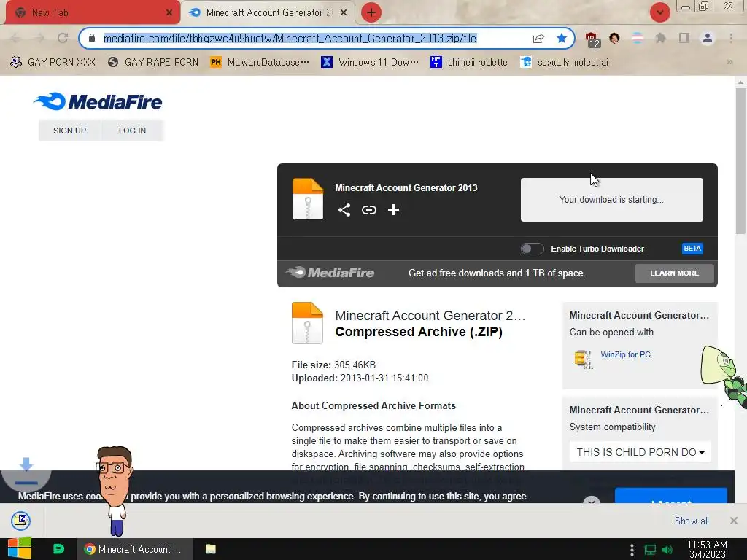The image size is (747, 560).
Task: Click the orange ZIP file icon in the dark panel
Action: (x=308, y=199)
